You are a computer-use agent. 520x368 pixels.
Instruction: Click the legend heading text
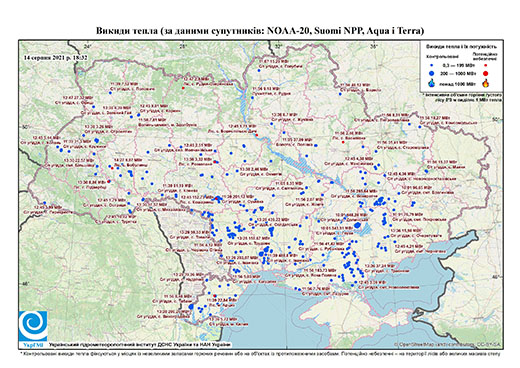(461, 47)
